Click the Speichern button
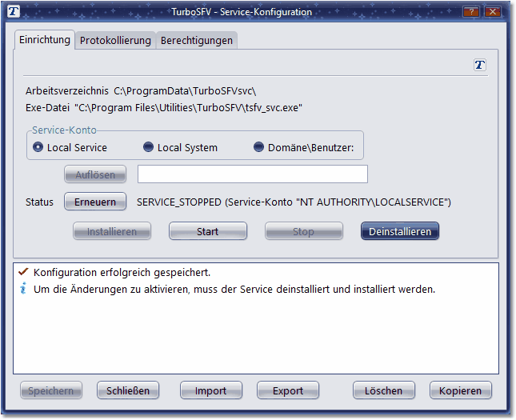 tap(51, 390)
